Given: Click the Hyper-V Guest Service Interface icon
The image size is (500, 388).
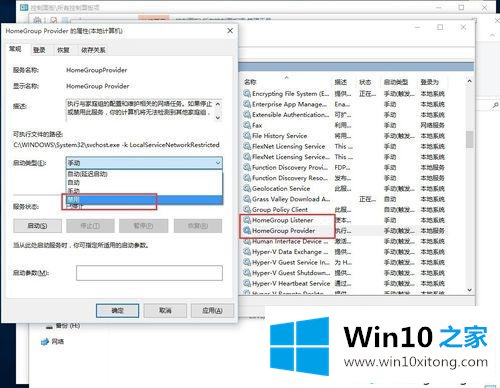Looking at the screenshot, I should (247, 262).
